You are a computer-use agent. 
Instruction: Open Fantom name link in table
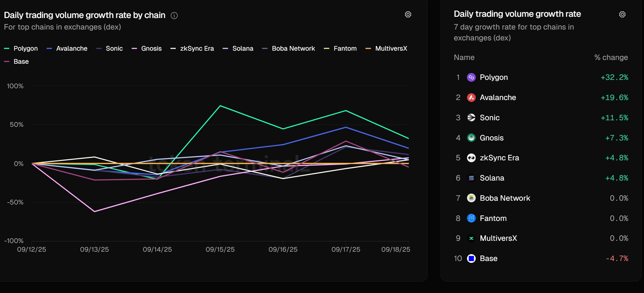coord(493,218)
